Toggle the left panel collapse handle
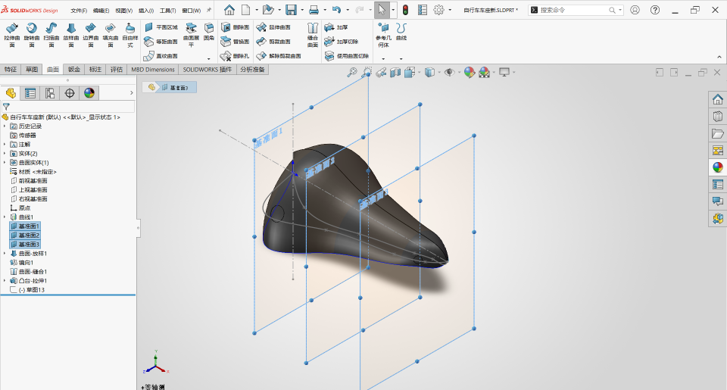 [x=138, y=228]
